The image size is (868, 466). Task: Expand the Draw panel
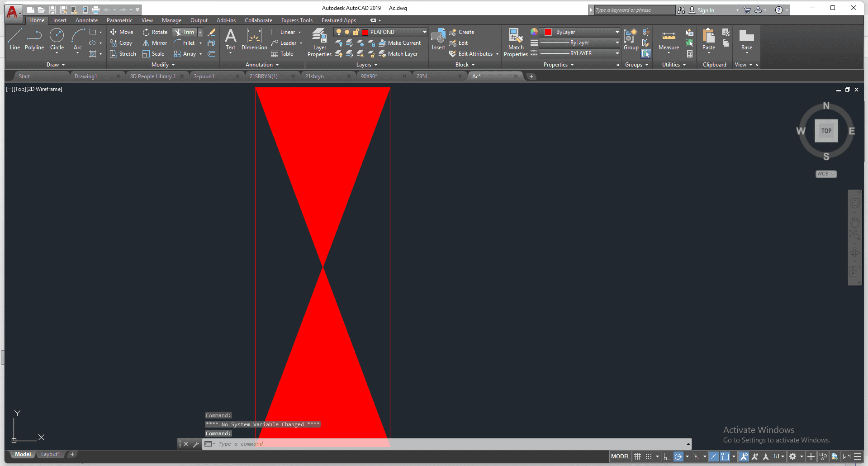56,65
